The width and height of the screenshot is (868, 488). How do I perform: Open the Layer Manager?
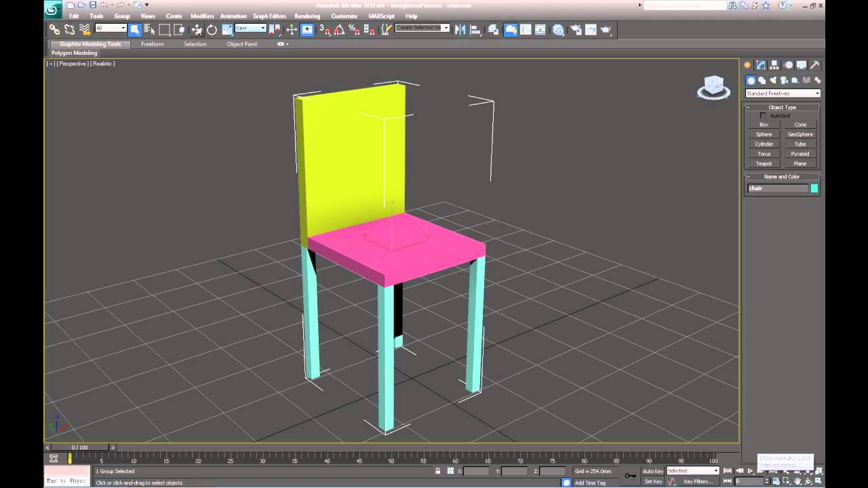coord(493,29)
